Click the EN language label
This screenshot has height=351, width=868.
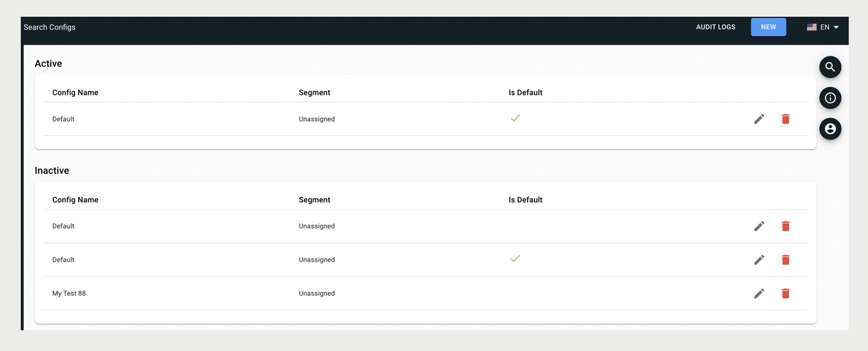click(825, 27)
